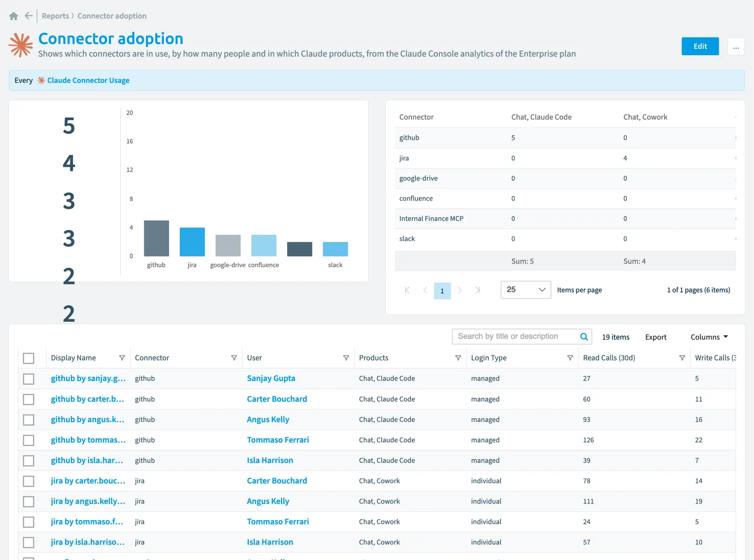Click the google-drive bar in the chart
Image resolution: width=754 pixels, height=560 pixels.
(x=228, y=245)
